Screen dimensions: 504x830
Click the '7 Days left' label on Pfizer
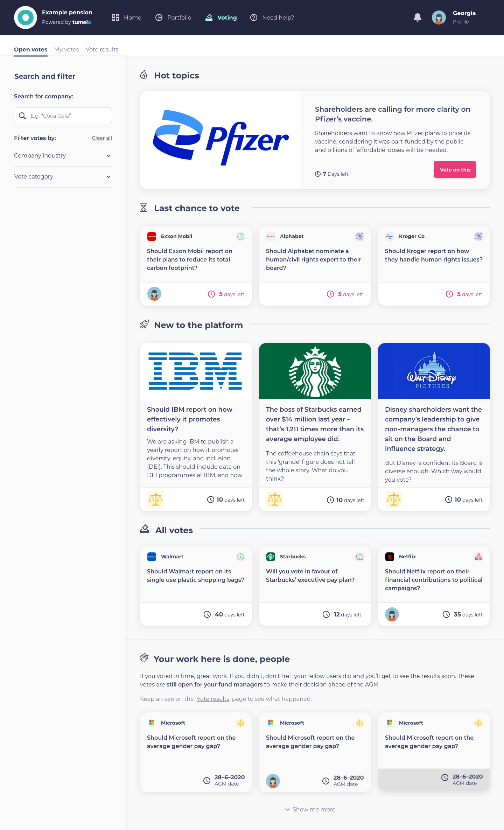[332, 174]
